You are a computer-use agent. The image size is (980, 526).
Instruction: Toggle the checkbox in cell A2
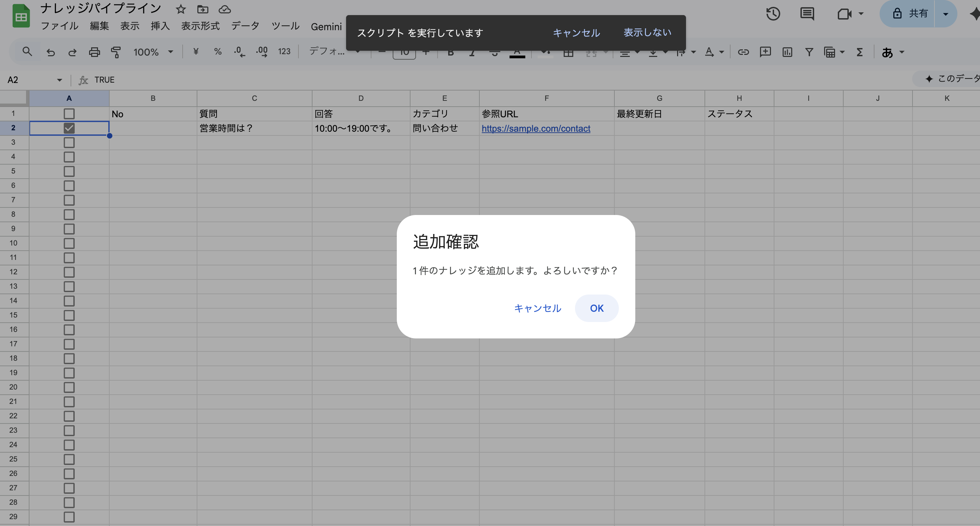[x=69, y=128]
